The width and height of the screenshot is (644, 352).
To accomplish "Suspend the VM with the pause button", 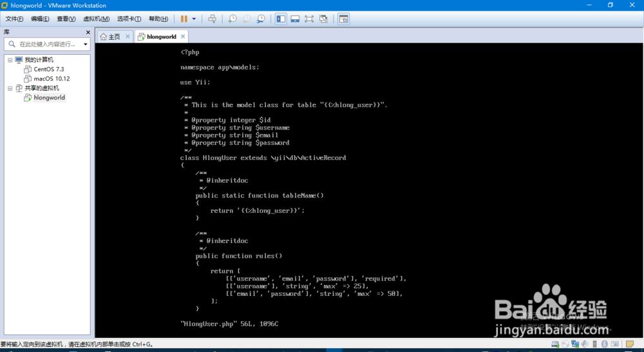I will (x=184, y=19).
